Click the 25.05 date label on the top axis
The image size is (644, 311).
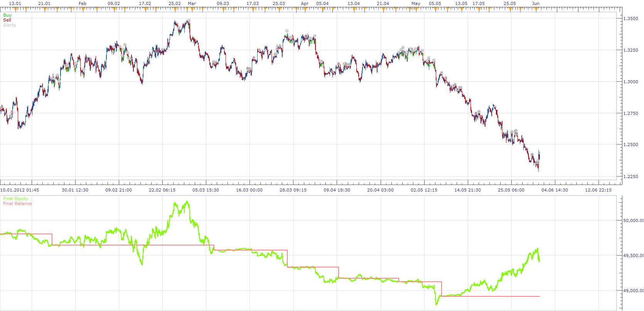tap(510, 3)
